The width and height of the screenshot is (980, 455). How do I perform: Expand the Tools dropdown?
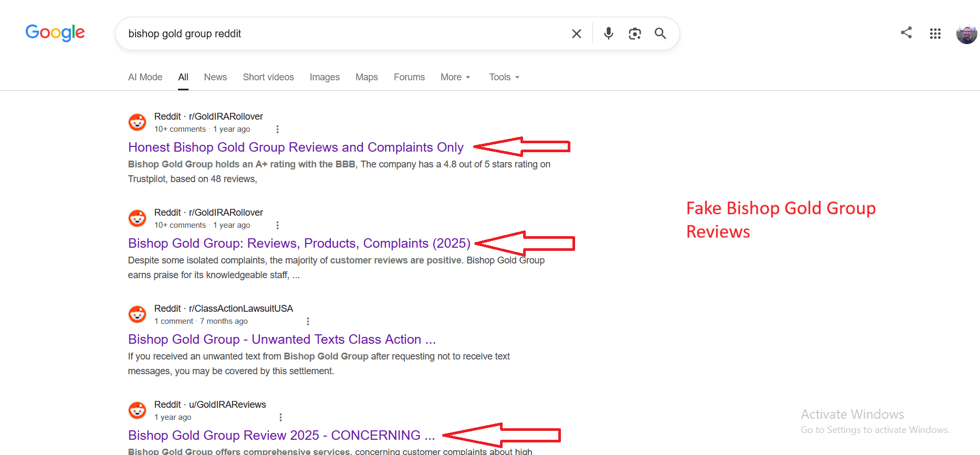(x=504, y=77)
